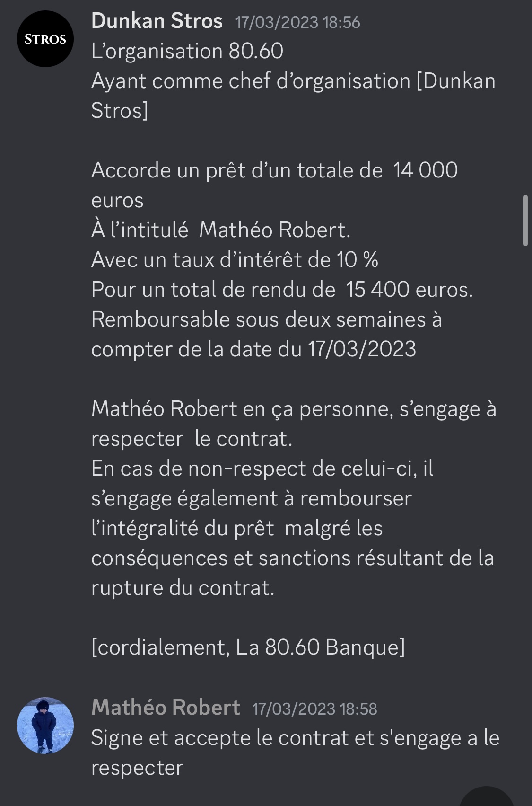This screenshot has height=806, width=532.
Task: Open the black STROS profile avatar
Action: click(x=45, y=39)
